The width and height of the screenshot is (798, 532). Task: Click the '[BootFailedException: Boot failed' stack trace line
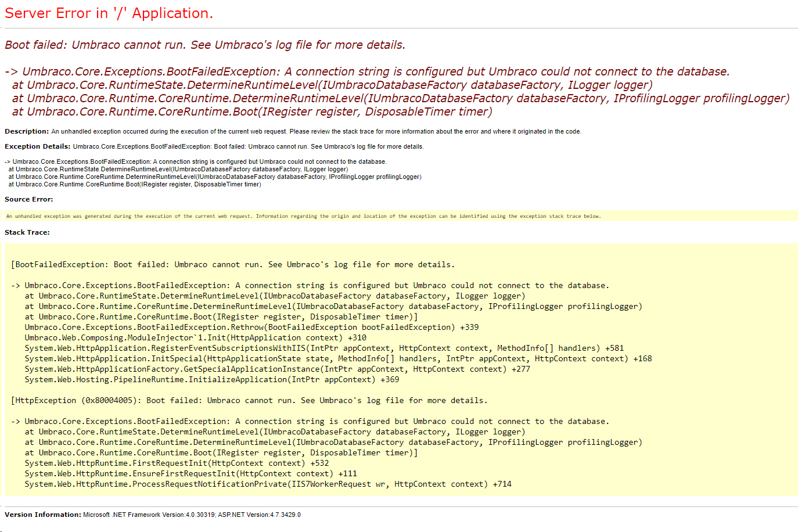coord(232,264)
